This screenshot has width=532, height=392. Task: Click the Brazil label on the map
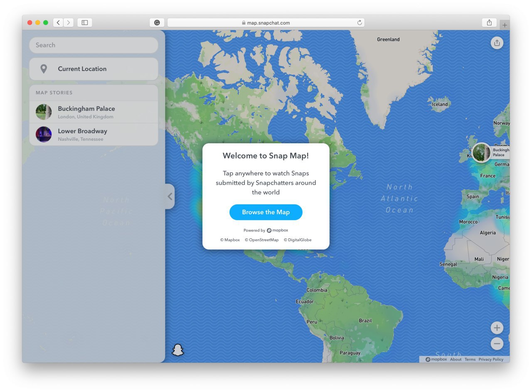tap(365, 321)
